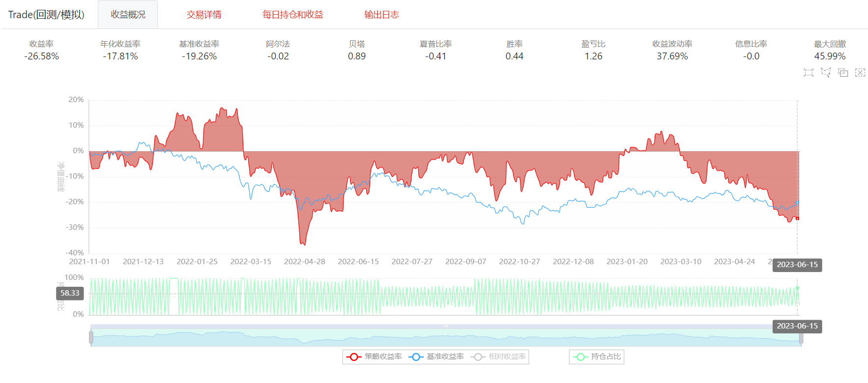Click the 最大回撤 value 45.99%
The height and width of the screenshot is (383, 868).
click(x=830, y=56)
